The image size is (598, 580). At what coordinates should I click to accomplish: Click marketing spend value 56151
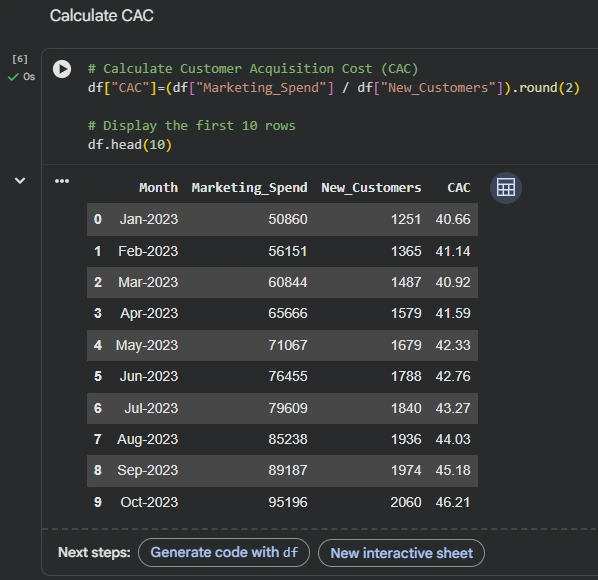point(288,251)
